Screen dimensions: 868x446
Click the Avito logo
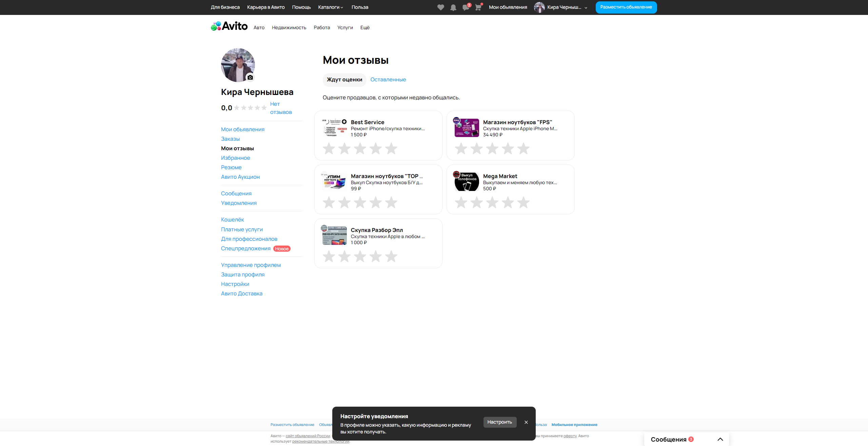(x=230, y=26)
